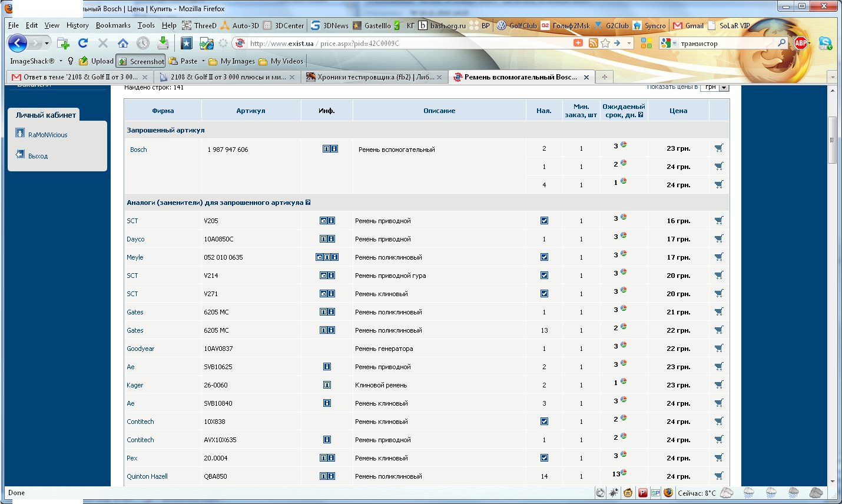
Task: Open history with the clock icon
Action: [143, 43]
